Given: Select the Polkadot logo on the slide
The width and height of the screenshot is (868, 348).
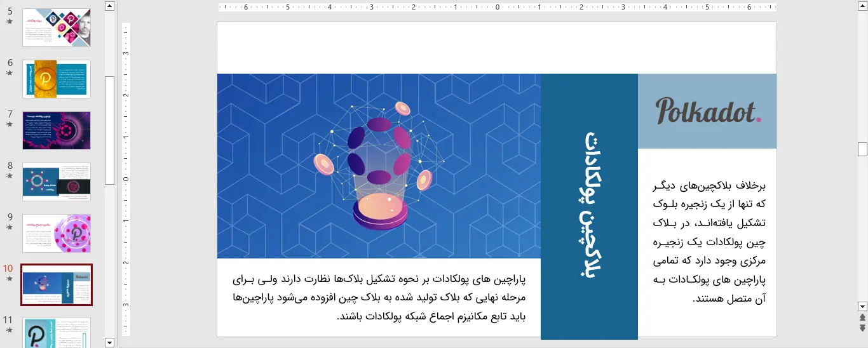Looking at the screenshot, I should (x=707, y=111).
